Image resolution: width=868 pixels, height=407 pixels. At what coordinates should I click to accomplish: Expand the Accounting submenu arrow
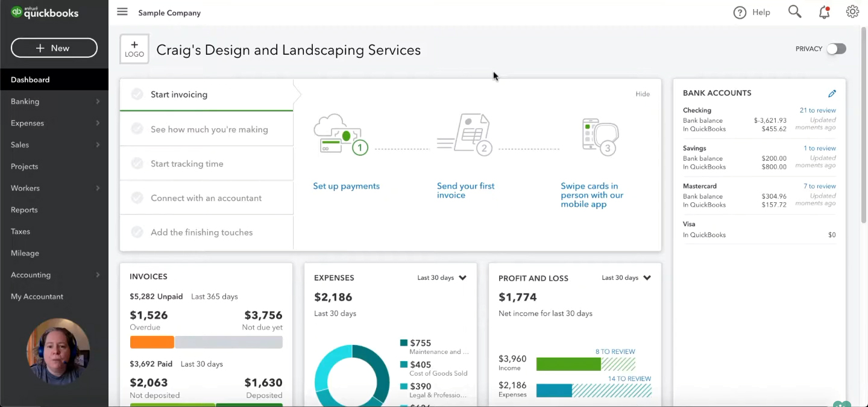[98, 275]
